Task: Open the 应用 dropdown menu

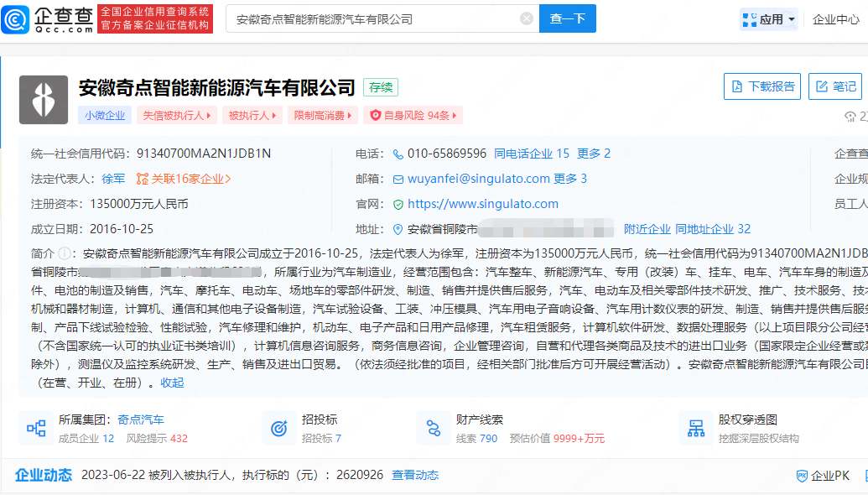Action: click(769, 19)
